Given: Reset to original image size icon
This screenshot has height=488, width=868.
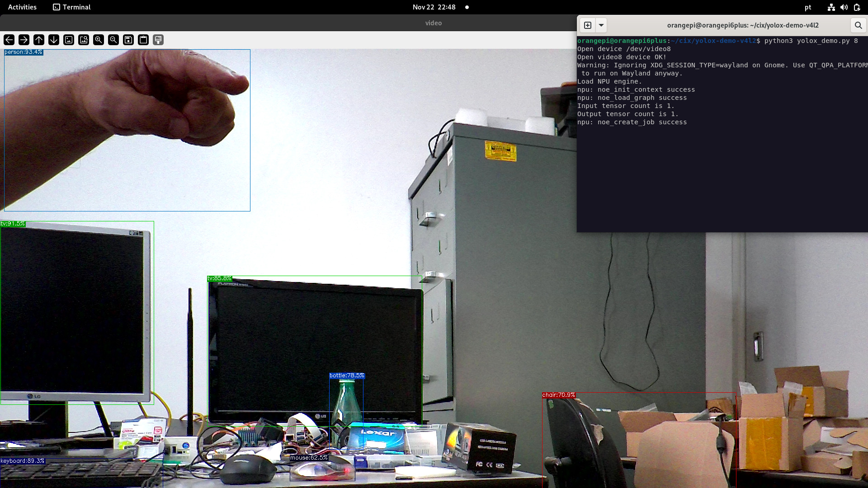Looking at the screenshot, I should [69, 40].
